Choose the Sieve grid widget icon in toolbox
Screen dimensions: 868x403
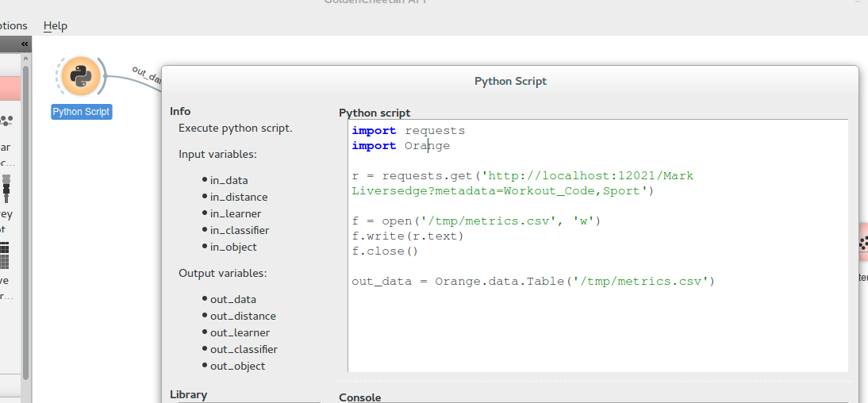pyautogui.click(x=5, y=255)
